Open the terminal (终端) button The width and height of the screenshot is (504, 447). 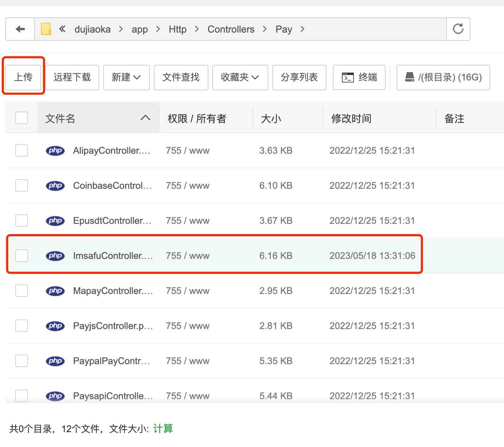[359, 77]
